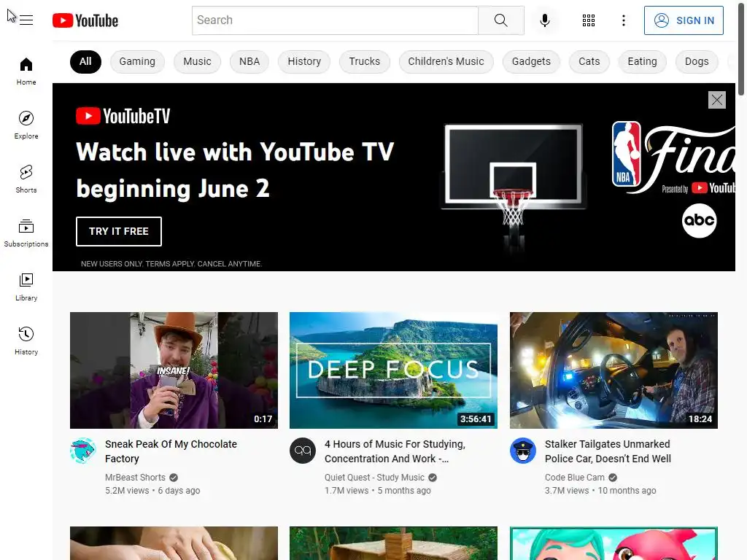Click the search magnifier button
The width and height of the screenshot is (747, 560).
tap(500, 20)
